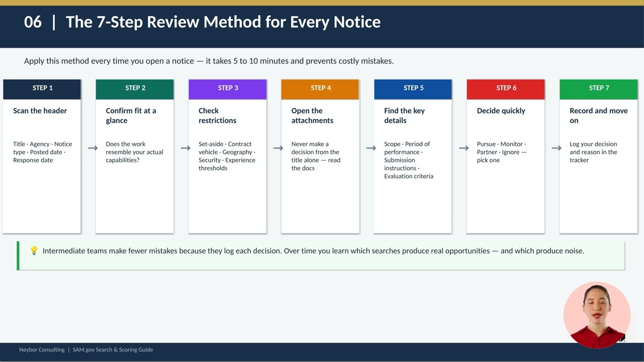Click 'SAM.gov Search & Scoring Guide' footer text
Image resolution: width=644 pixels, height=362 pixels.
click(113, 349)
